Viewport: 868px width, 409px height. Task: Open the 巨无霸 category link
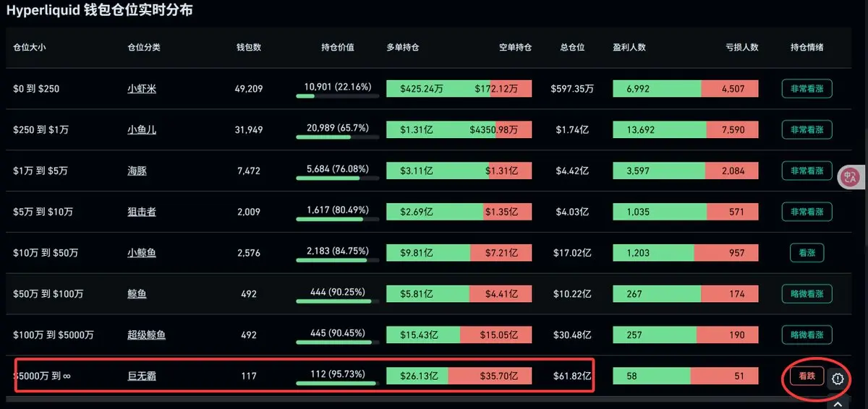[142, 376]
